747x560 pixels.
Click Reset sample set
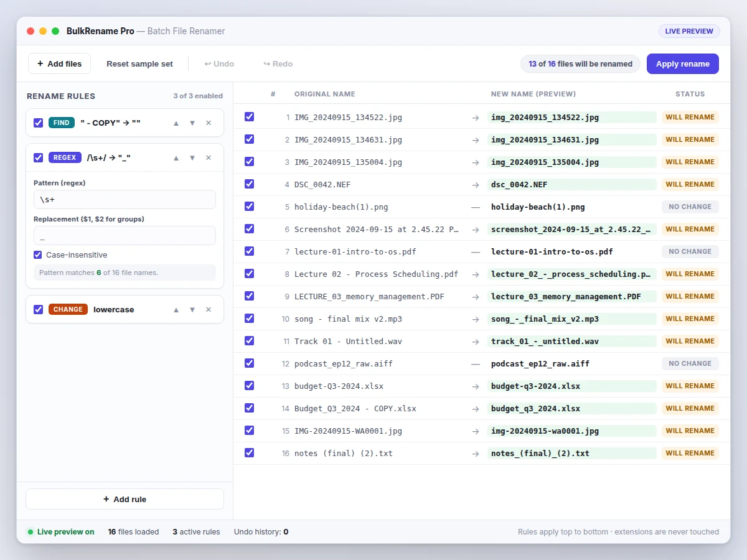139,63
